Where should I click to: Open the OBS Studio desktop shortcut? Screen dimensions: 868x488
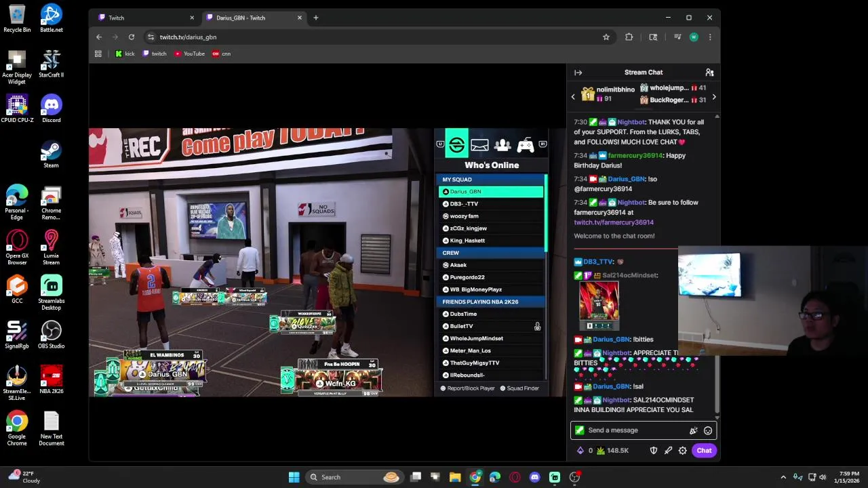click(52, 335)
